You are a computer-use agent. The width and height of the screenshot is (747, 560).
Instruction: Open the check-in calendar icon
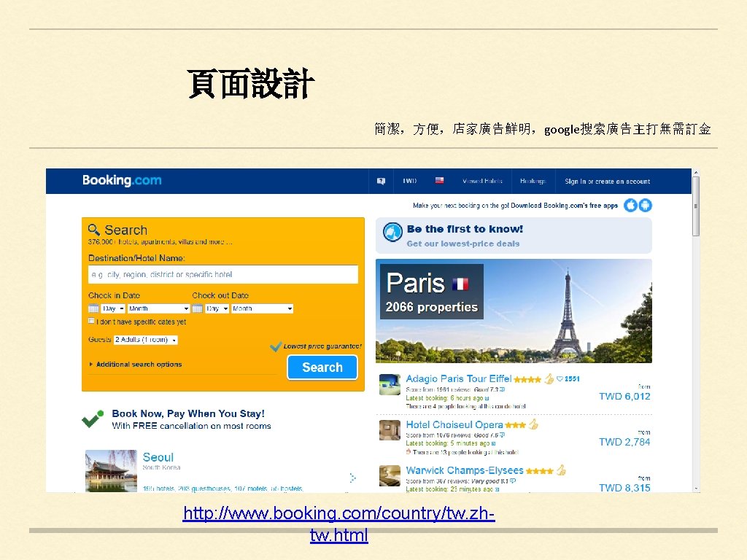coord(93,308)
